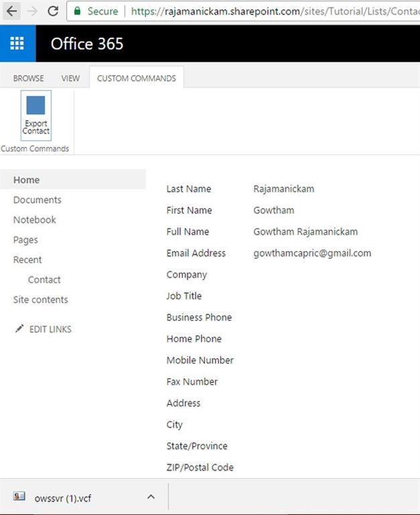Screen dimensions: 420x515
Task: Click the pencil icon next to Edit Links
Action: (x=19, y=329)
